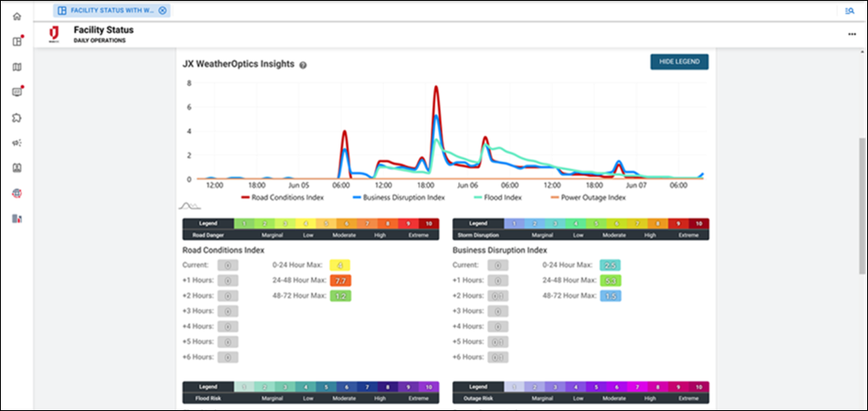Viewport: 868px width, 411px height.
Task: Open the puzzle piece integrations icon
Action: [x=16, y=117]
